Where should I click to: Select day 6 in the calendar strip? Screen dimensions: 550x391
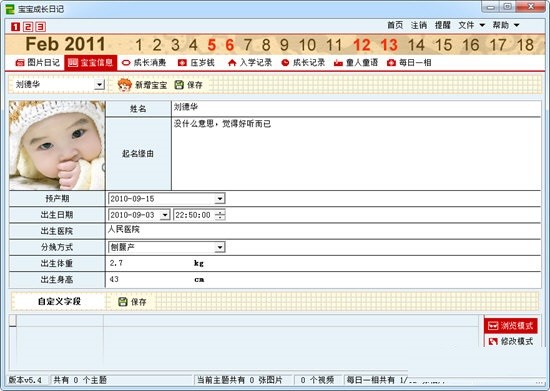point(230,45)
